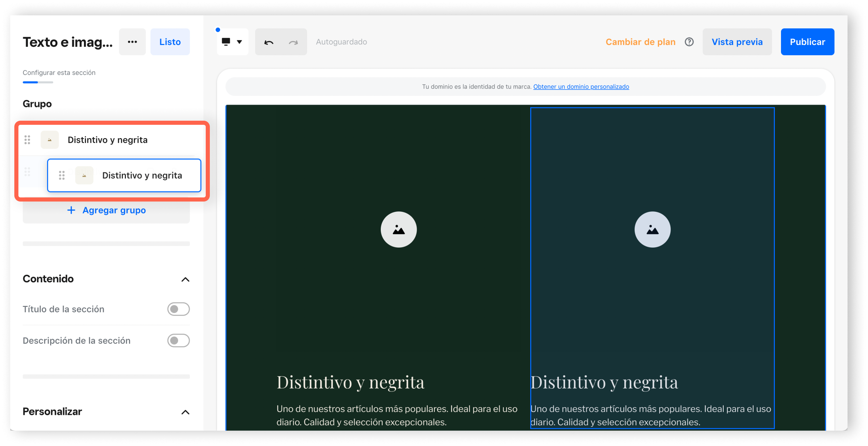Enable the Descripción de la sección toggle
Image resolution: width=868 pixels, height=446 pixels.
click(178, 340)
